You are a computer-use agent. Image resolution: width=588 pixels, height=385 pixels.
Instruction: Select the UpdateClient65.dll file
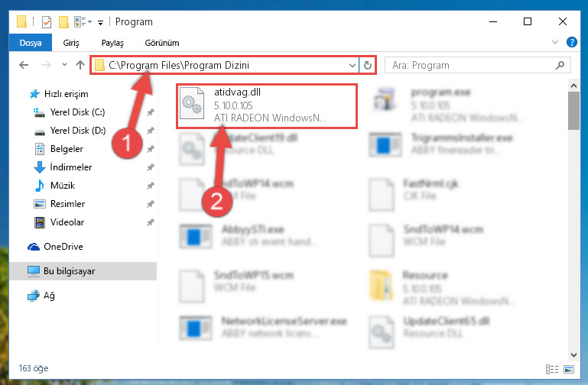[x=430, y=332]
